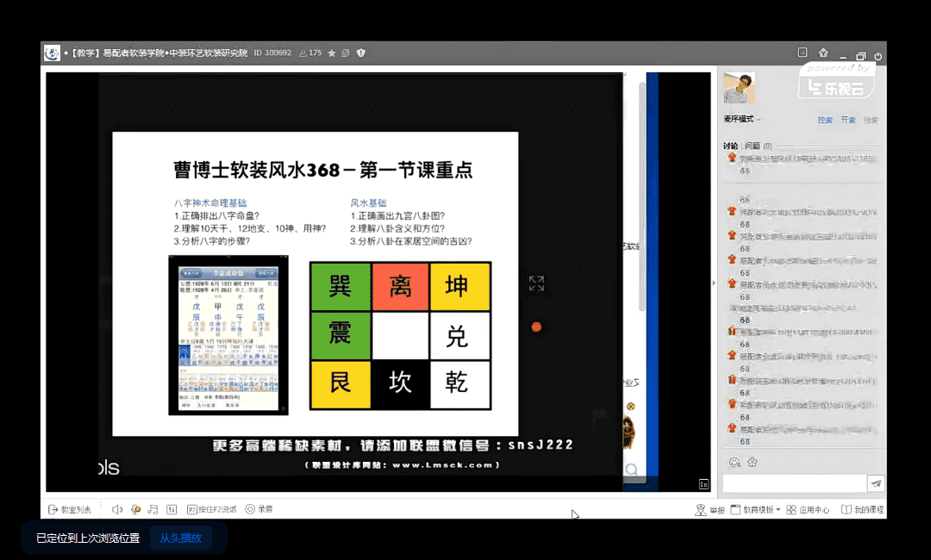Click the shield icon in title bar
The image size is (931, 560).
tap(361, 53)
